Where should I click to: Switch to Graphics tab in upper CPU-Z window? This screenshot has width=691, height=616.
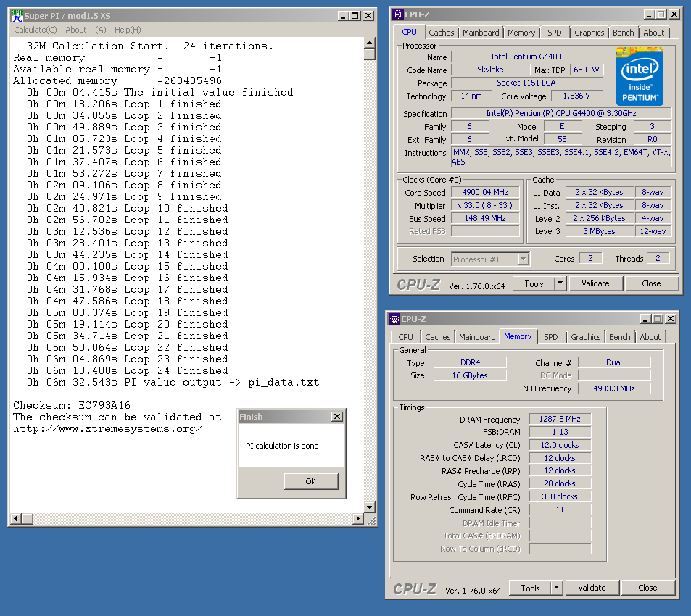(589, 33)
